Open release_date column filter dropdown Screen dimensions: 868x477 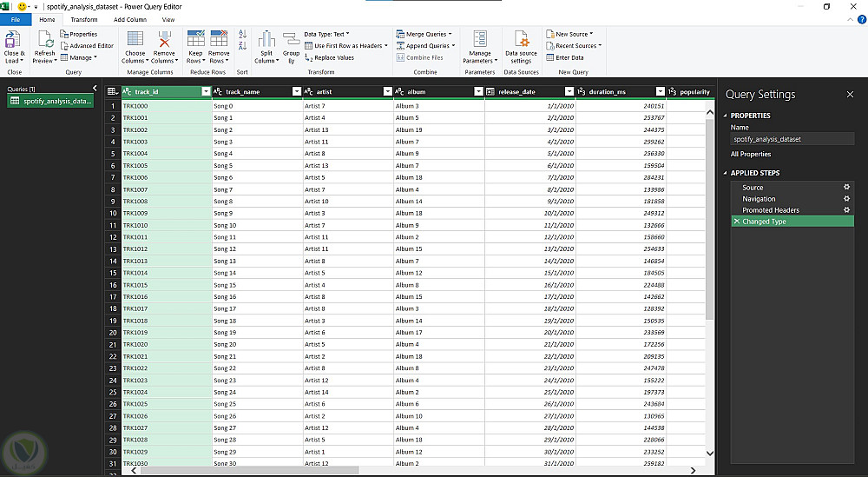pos(569,91)
